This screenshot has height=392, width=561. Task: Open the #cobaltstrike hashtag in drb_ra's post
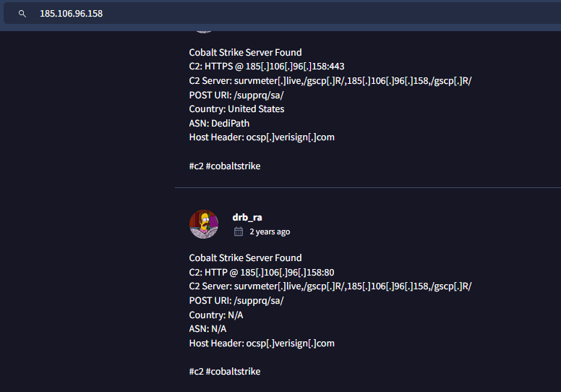coord(233,372)
